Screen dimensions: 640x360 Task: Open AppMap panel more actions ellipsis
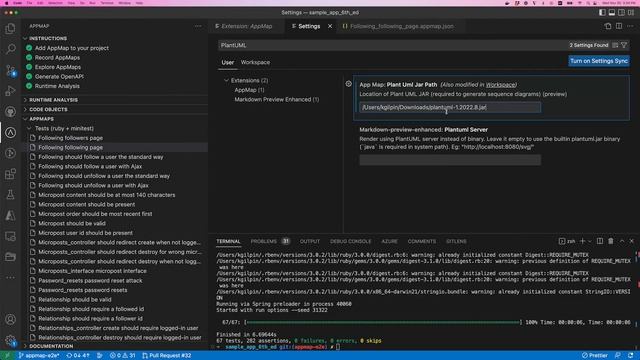(x=198, y=26)
